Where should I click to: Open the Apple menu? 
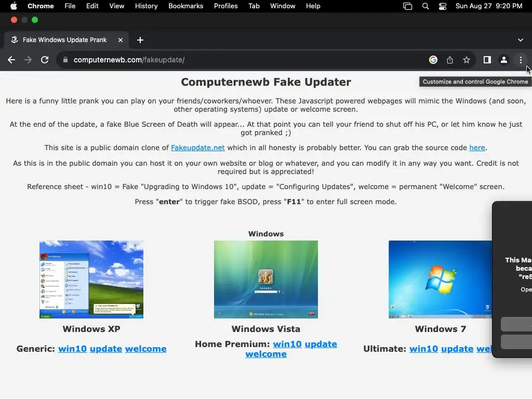tap(14, 6)
